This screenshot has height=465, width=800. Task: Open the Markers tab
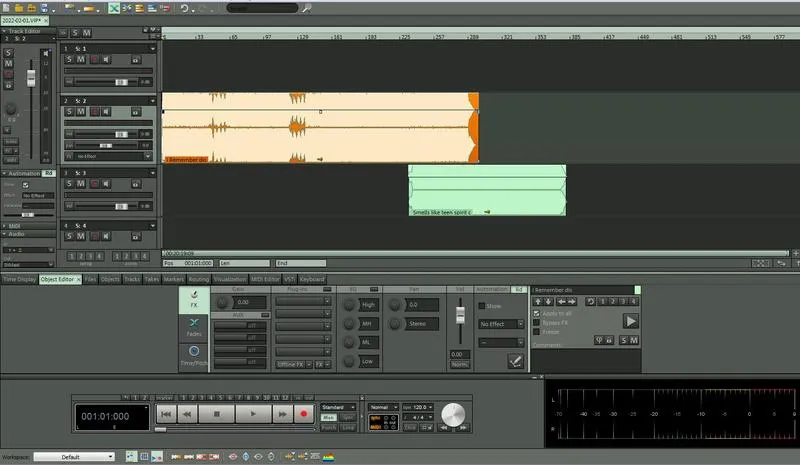click(x=173, y=279)
